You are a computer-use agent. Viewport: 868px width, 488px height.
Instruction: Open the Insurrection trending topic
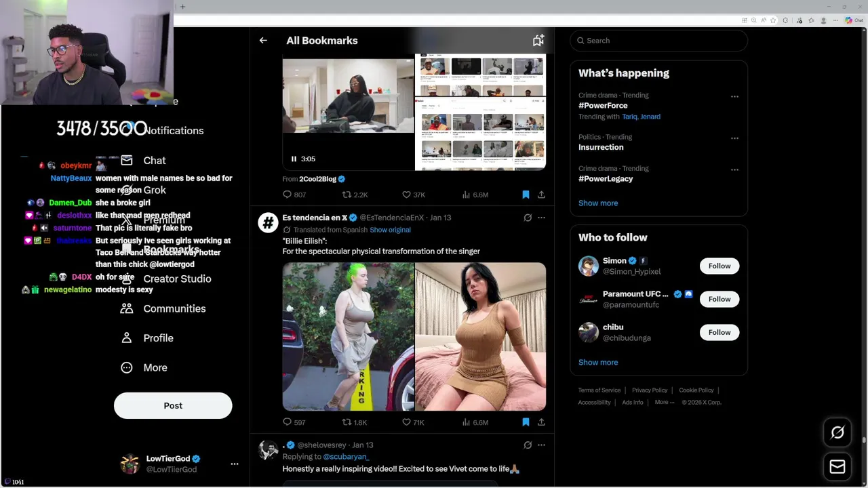tap(601, 147)
